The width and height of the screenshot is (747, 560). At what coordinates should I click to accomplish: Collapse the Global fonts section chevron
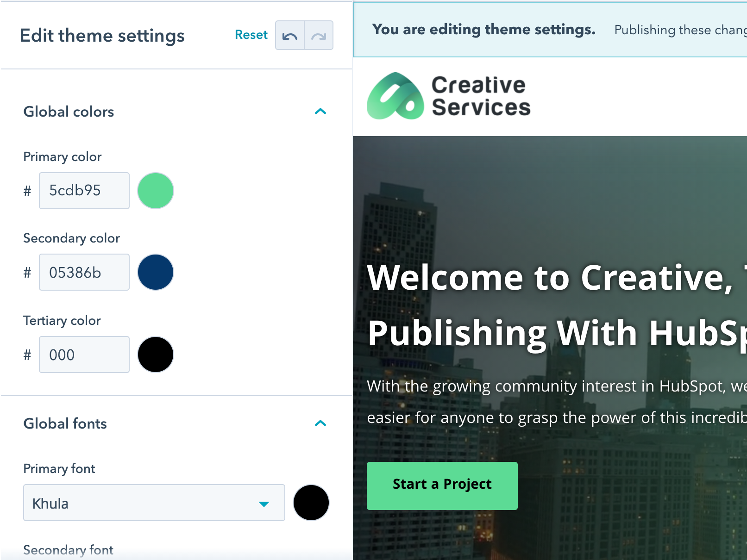point(320,423)
